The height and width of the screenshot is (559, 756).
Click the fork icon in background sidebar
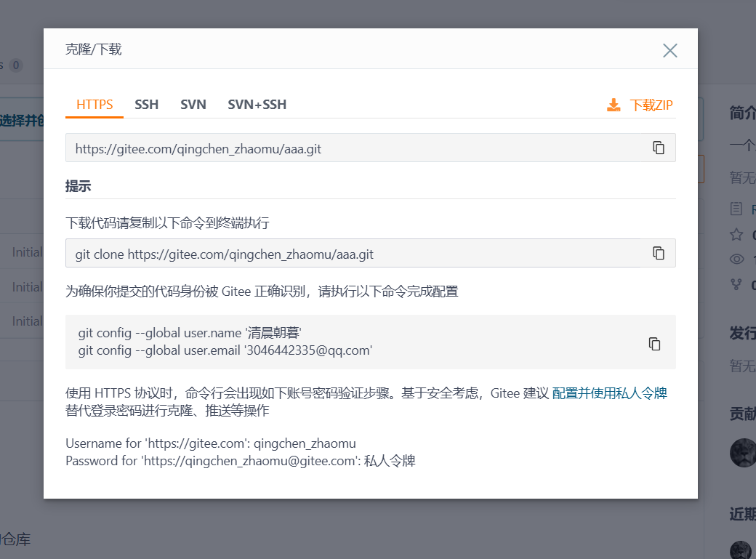pyautogui.click(x=736, y=284)
